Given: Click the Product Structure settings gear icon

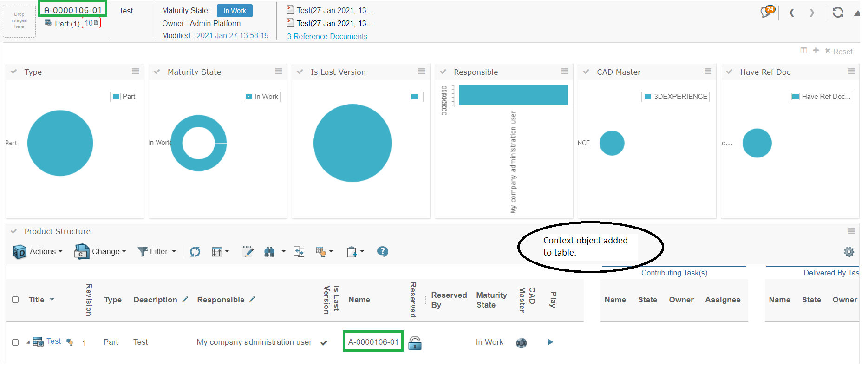Looking at the screenshot, I should pyautogui.click(x=848, y=252).
